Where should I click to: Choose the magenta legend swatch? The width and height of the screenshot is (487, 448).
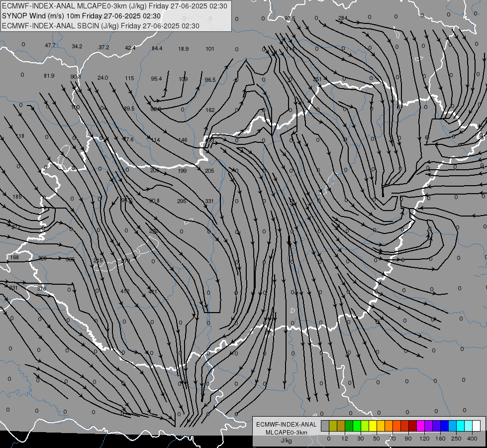pos(421,426)
